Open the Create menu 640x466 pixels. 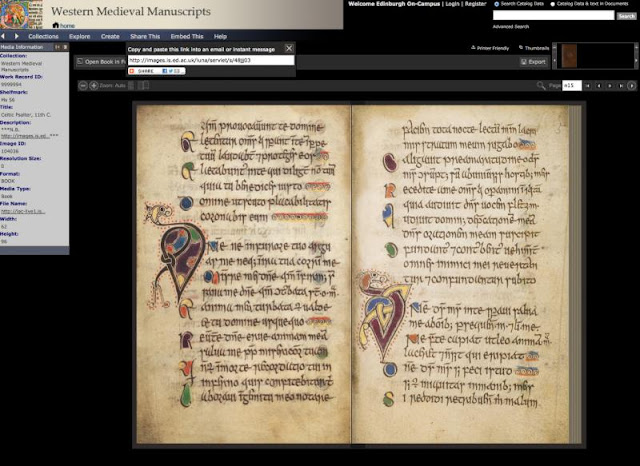(x=110, y=36)
